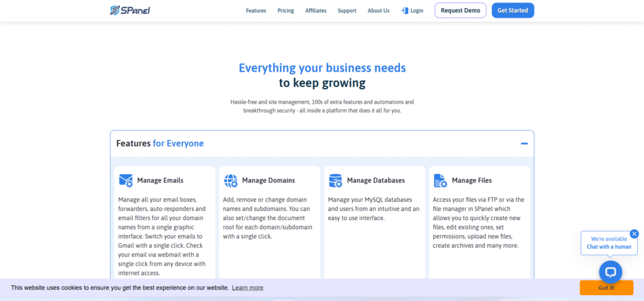
Task: Open the live chat bubble icon
Action: click(610, 271)
